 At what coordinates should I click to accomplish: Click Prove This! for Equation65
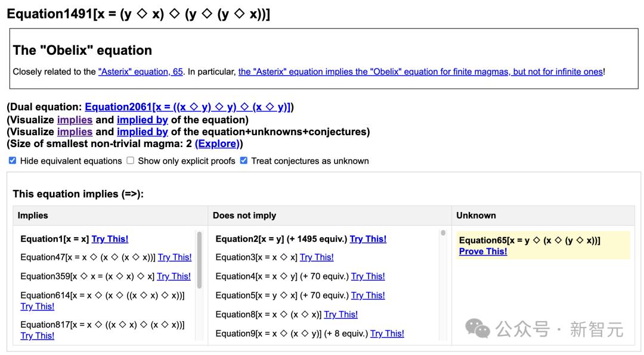483,251
